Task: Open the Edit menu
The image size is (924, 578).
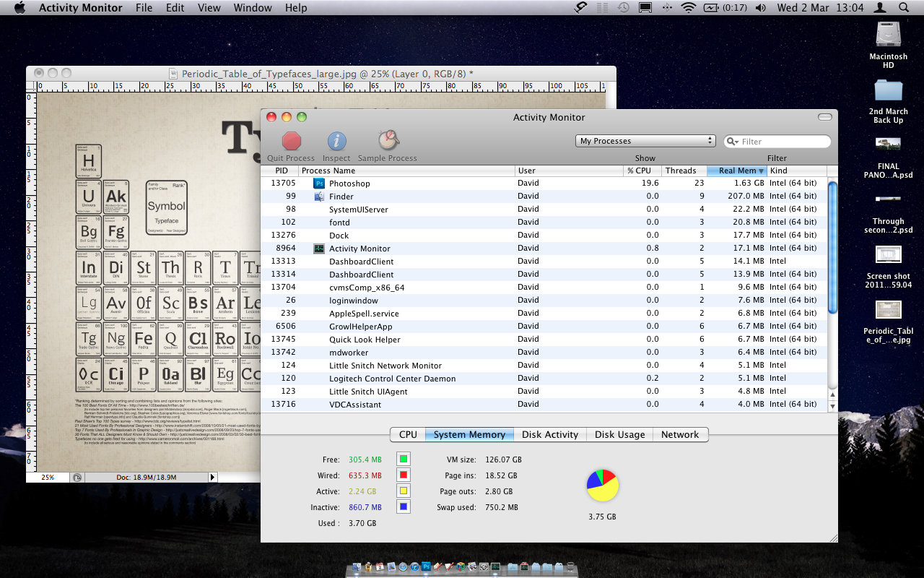Action: [175, 8]
